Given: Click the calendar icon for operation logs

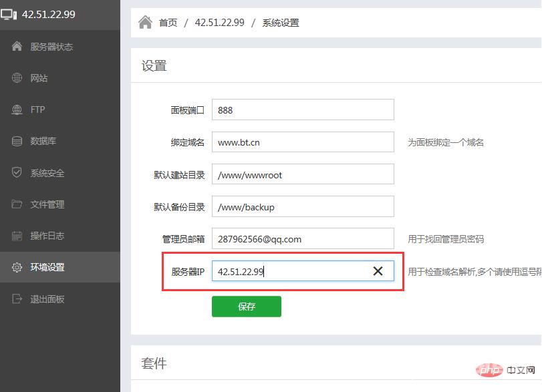Looking at the screenshot, I should pos(17,236).
